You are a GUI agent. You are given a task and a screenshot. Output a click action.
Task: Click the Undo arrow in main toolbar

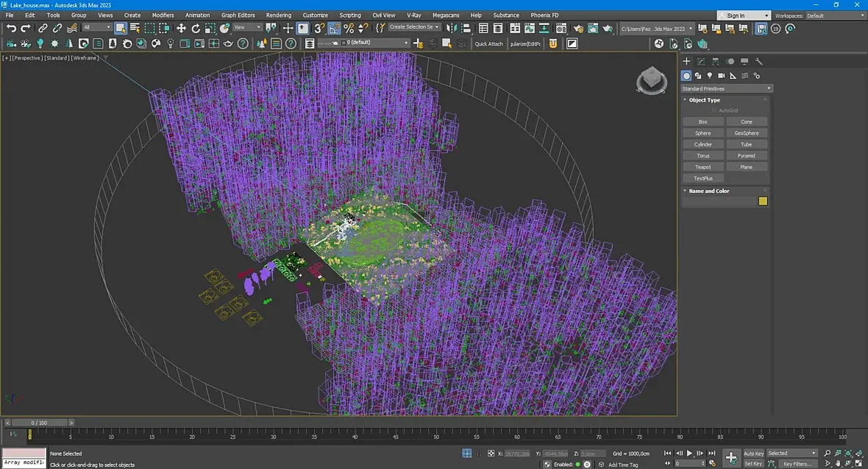[11, 28]
